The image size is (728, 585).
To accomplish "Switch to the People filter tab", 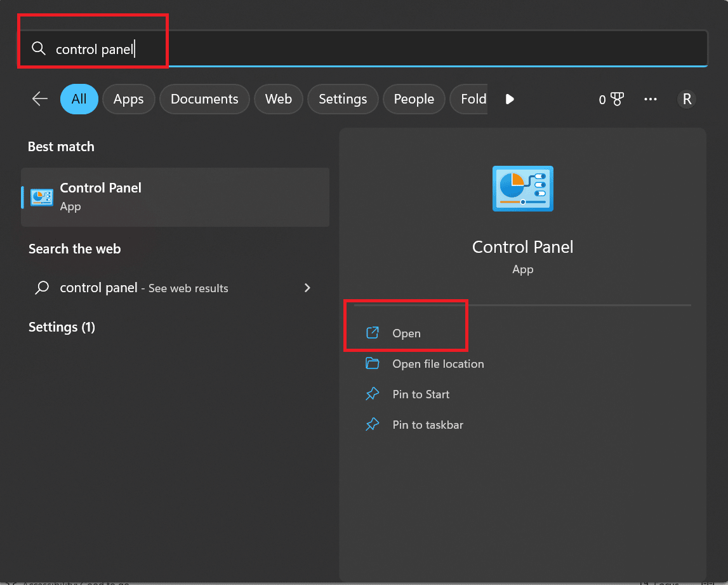I will tap(414, 99).
